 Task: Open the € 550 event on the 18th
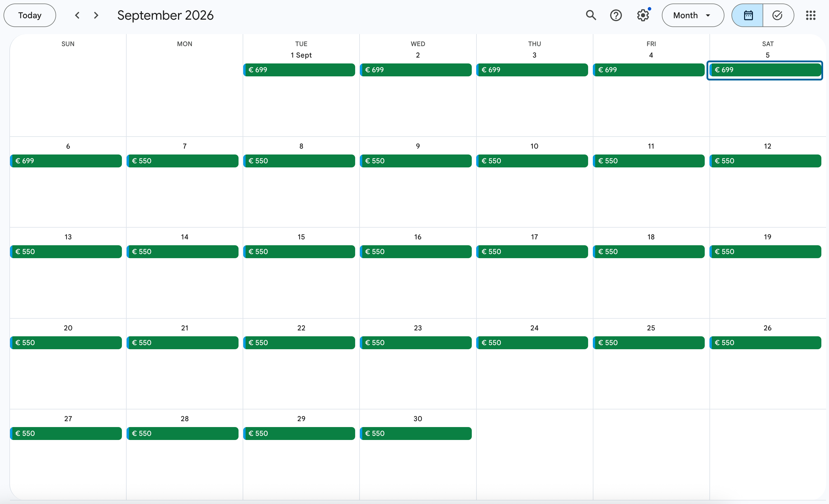point(649,252)
